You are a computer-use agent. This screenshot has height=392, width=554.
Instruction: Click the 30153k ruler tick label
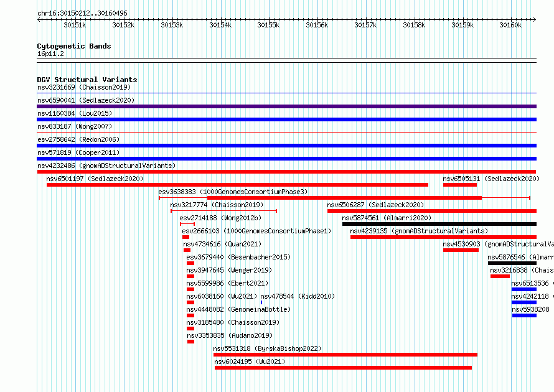tap(172, 25)
